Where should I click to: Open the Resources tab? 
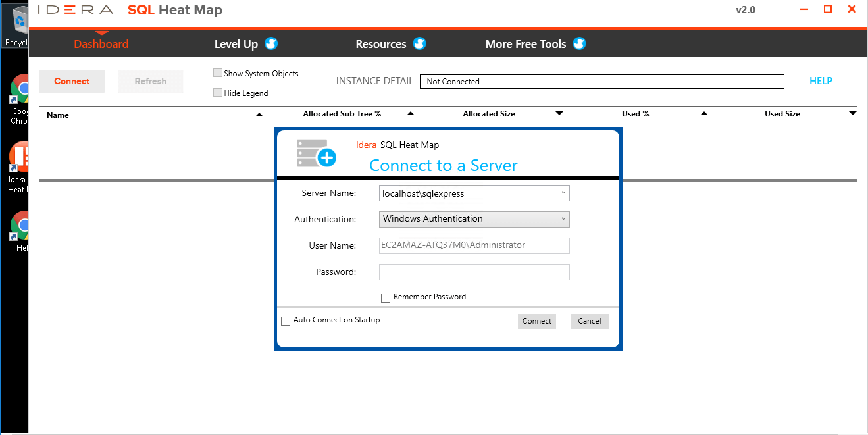380,44
